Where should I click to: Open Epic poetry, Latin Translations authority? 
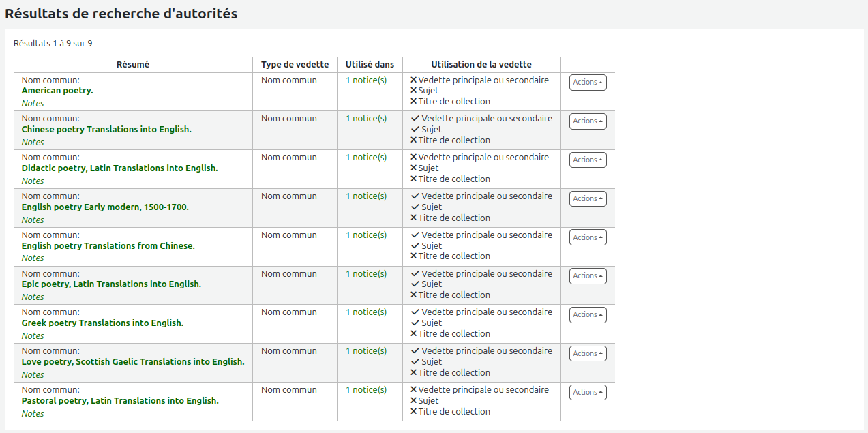(111, 284)
